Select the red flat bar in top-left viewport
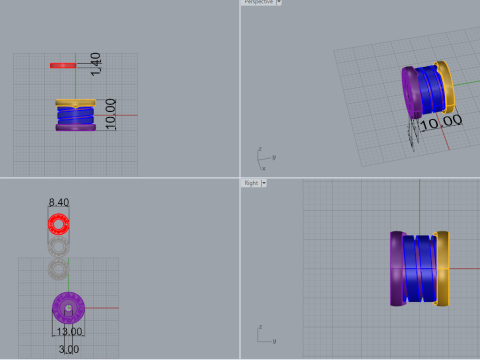The image size is (480, 360). 63,65
